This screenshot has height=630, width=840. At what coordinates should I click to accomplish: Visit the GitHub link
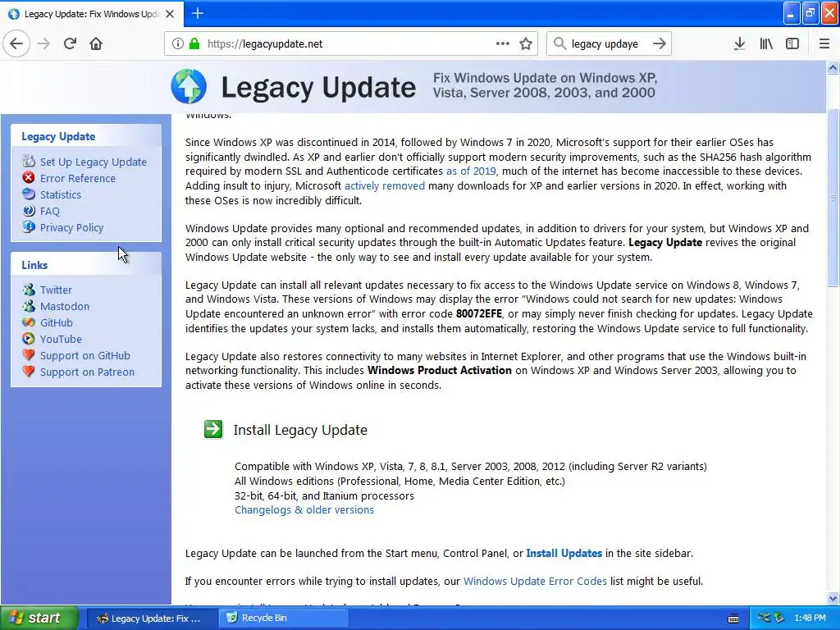(57, 322)
